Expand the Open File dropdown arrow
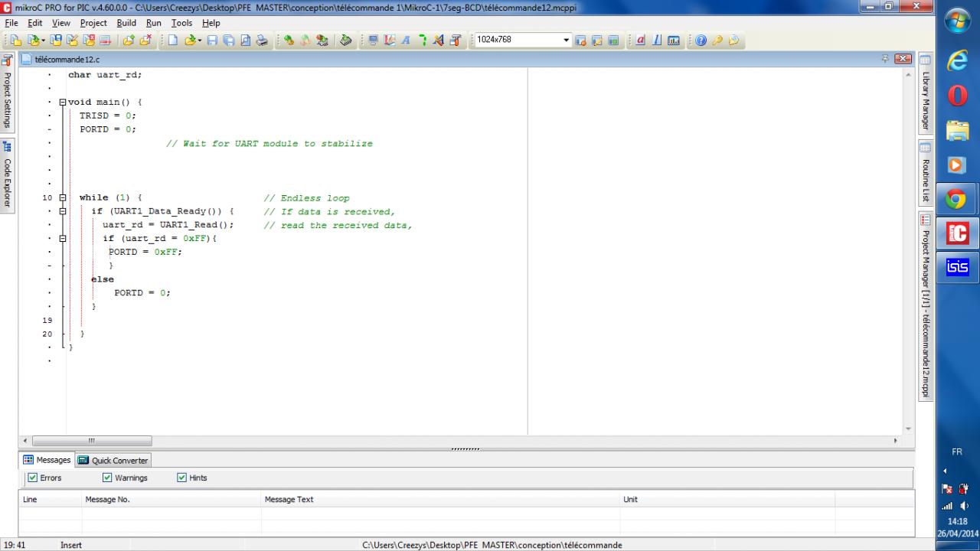The height and width of the screenshot is (551, 980). pyautogui.click(x=200, y=40)
